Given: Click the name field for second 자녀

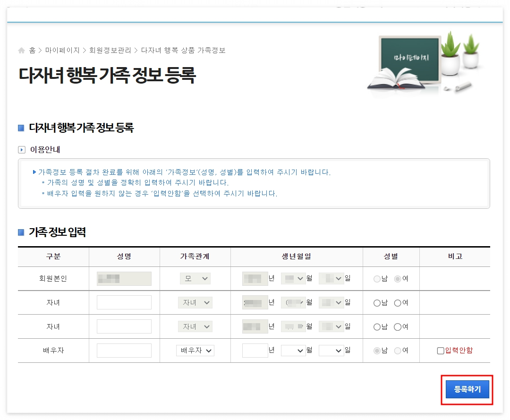Looking at the screenshot, I should (124, 326).
